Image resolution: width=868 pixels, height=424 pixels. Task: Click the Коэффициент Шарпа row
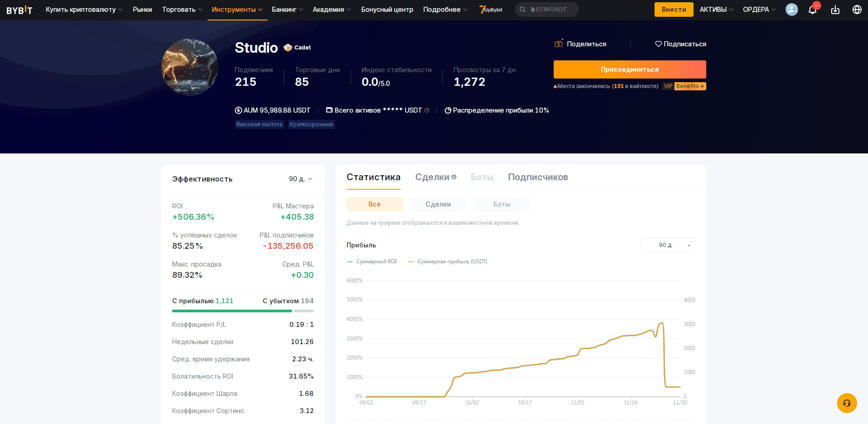click(243, 394)
